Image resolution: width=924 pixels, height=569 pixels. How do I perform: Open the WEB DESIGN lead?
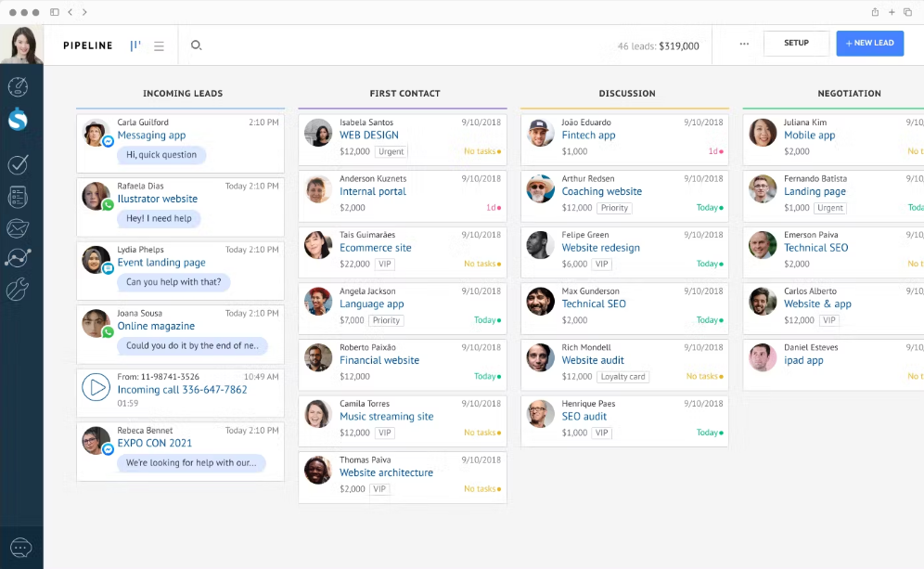[369, 136]
